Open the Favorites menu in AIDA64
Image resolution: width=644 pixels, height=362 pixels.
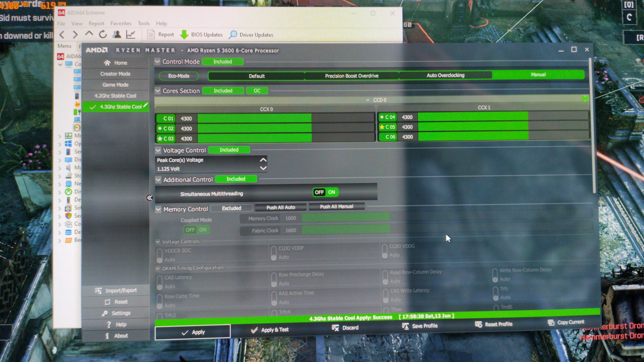point(121,23)
